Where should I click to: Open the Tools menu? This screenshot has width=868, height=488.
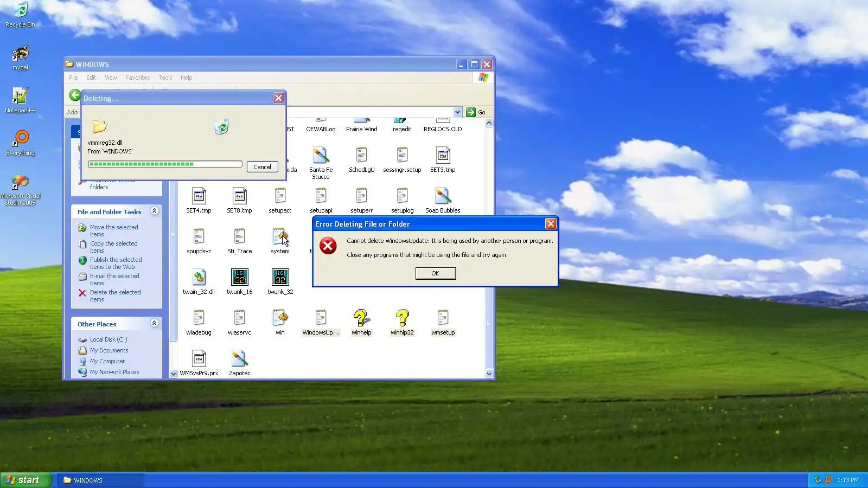pos(165,78)
